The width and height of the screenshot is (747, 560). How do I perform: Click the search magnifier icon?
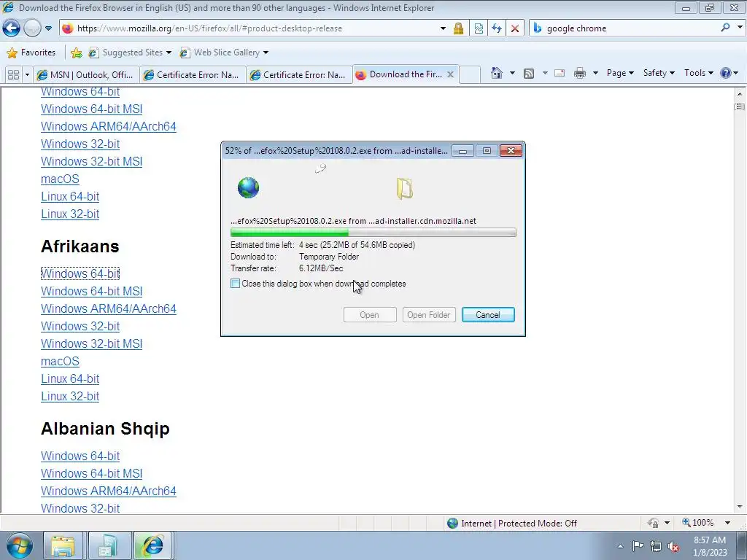[x=726, y=28]
